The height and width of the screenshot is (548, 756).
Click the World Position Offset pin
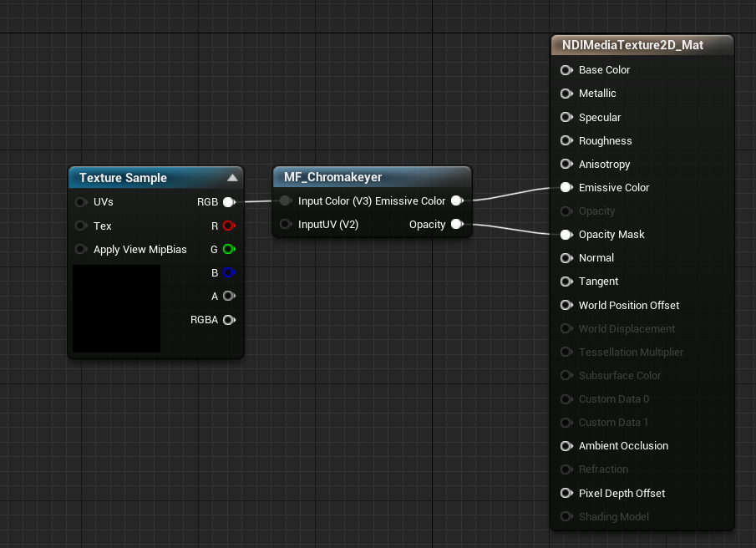click(x=566, y=305)
